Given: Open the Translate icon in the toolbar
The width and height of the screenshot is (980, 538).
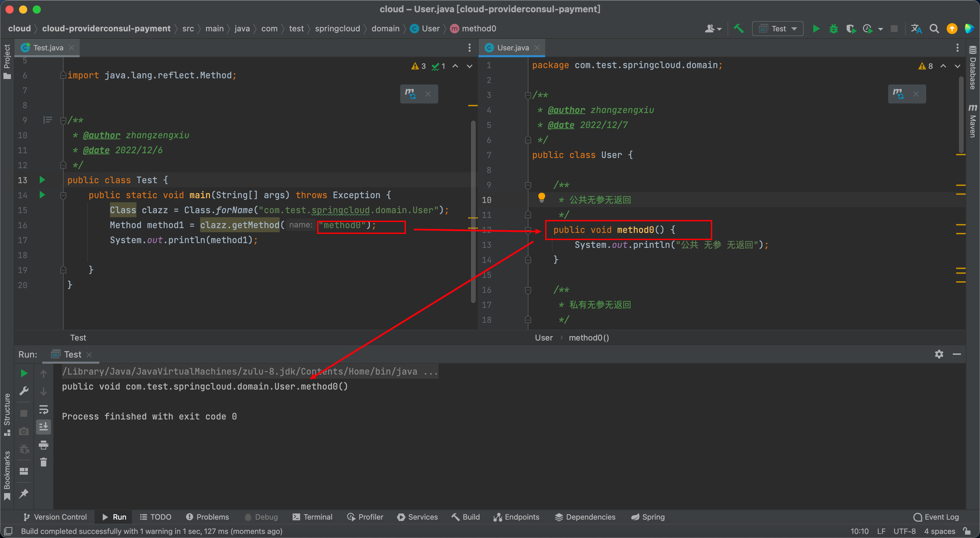Looking at the screenshot, I should (916, 29).
